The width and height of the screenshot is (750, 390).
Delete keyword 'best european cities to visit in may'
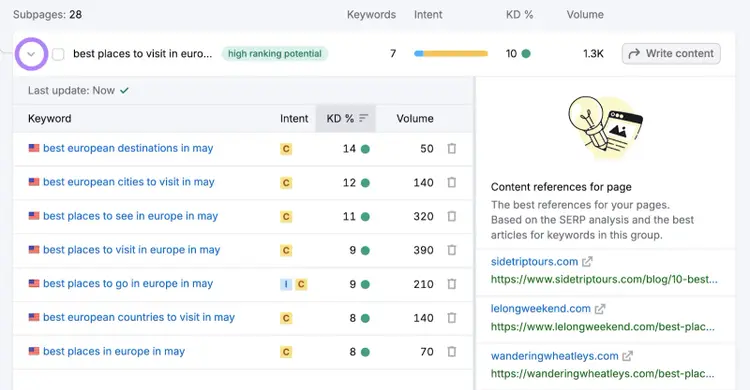click(452, 182)
